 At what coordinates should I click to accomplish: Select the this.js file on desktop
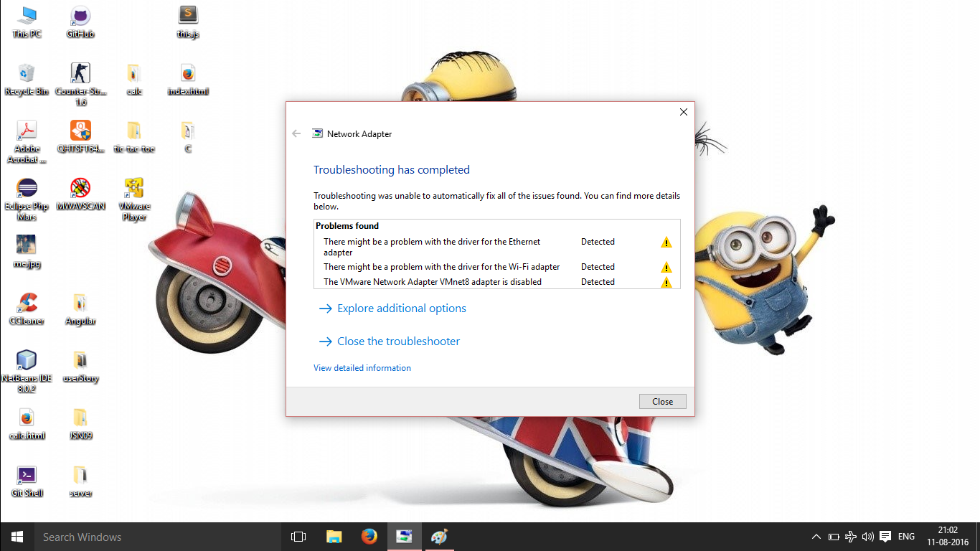pyautogui.click(x=188, y=22)
